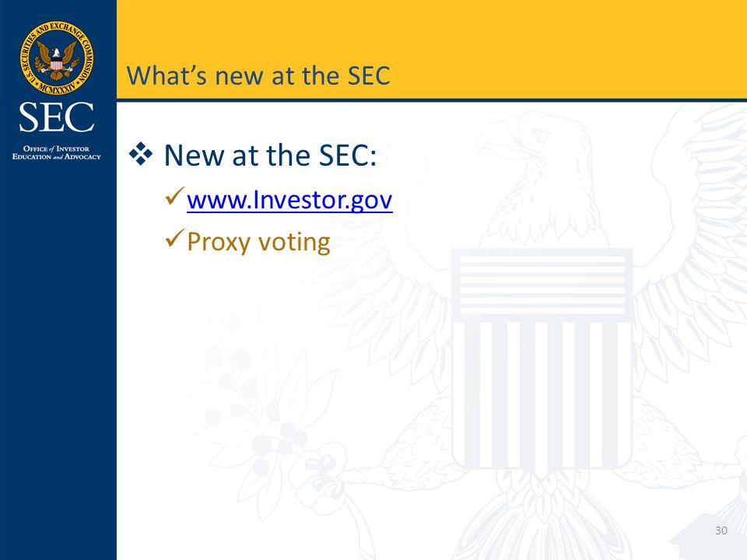
Task: Select the Proxy voting bullet text
Action: coord(258,242)
